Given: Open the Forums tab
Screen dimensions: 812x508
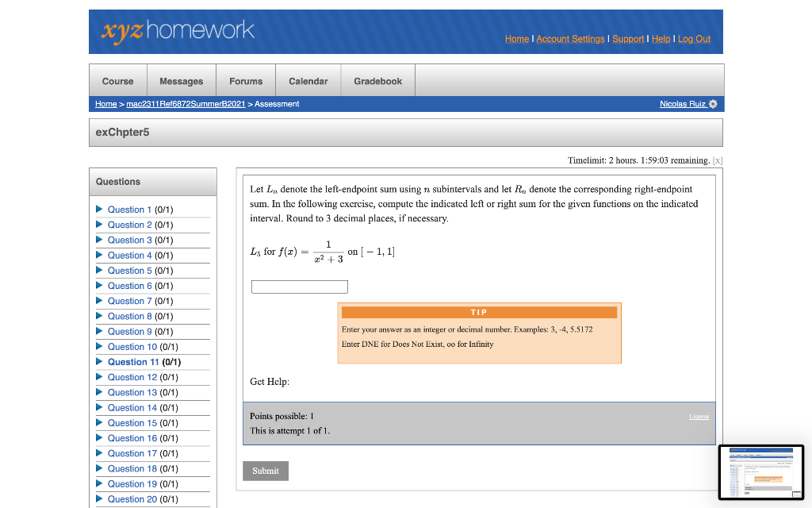Looking at the screenshot, I should pyautogui.click(x=245, y=80).
